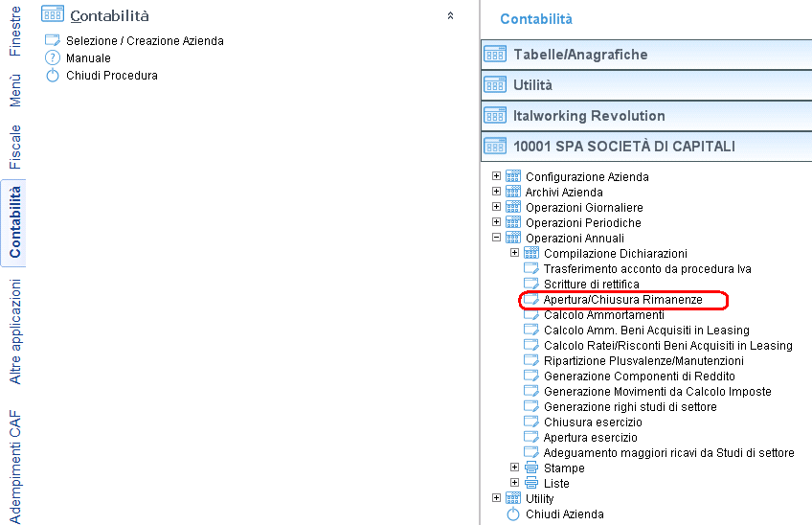Click the Tabelle/Anagrafiche panel icon
Image resolution: width=812 pixels, height=525 pixels.
[495, 54]
